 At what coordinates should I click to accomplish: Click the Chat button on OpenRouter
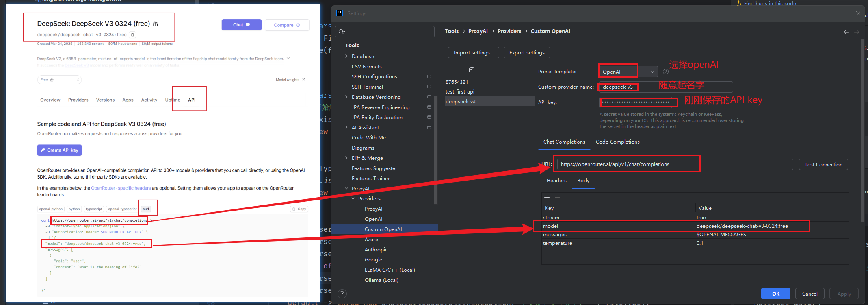[241, 25]
